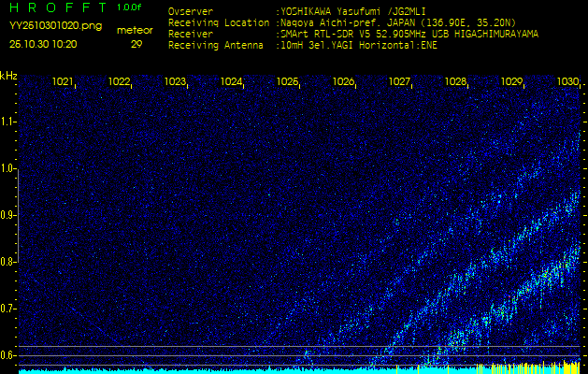Click the 'Receiving Location' label
The height and width of the screenshot is (374, 588).
tap(219, 22)
